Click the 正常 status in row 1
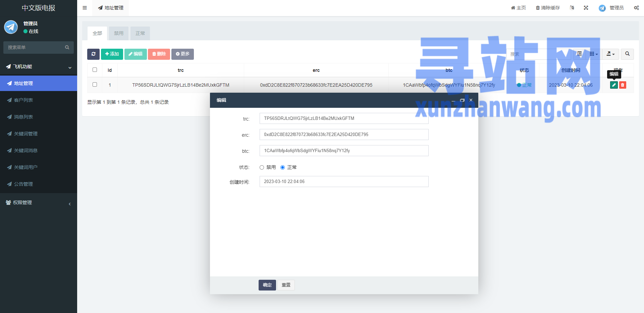Screen dimensions: 644x313 tap(524, 85)
